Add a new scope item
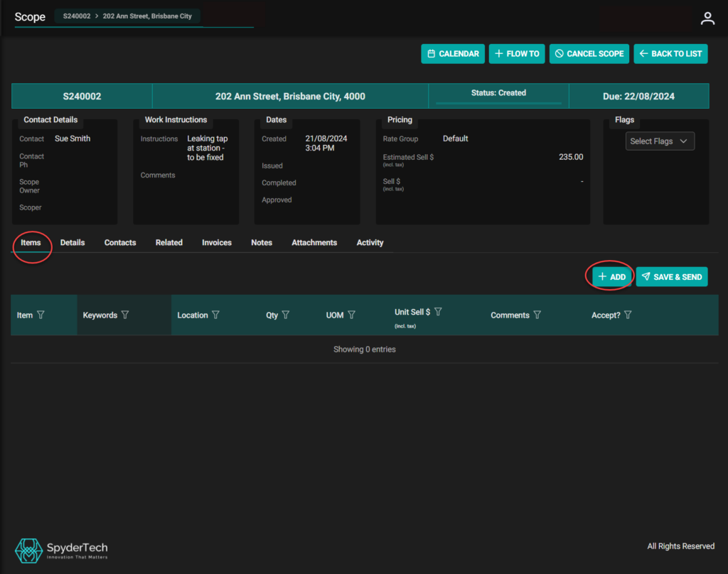The image size is (728, 574). 612,277
